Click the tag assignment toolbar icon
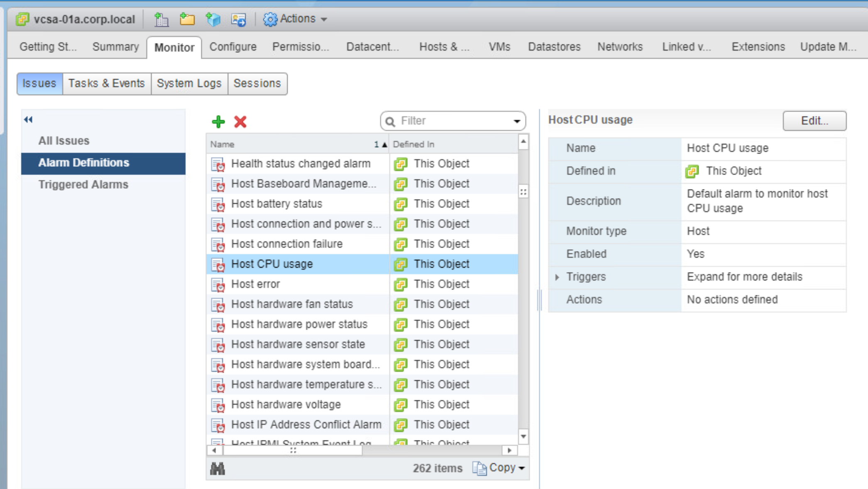 (239, 19)
